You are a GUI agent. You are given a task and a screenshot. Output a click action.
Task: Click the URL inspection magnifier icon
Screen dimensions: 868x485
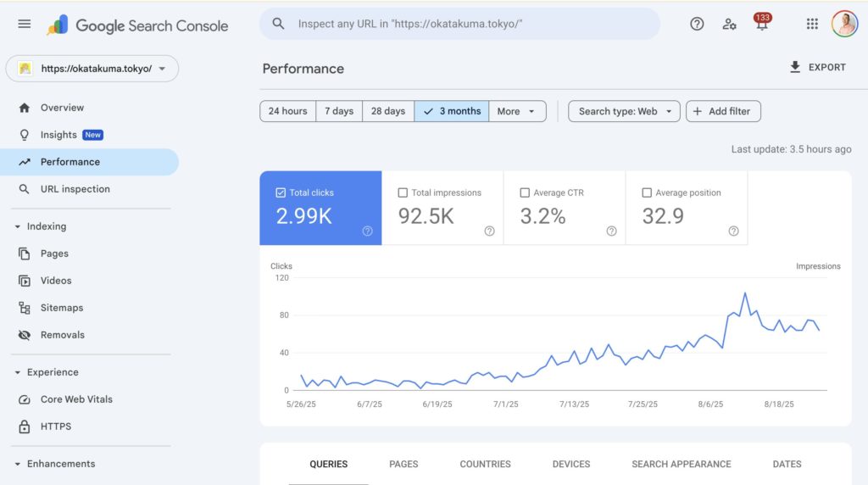pos(24,189)
